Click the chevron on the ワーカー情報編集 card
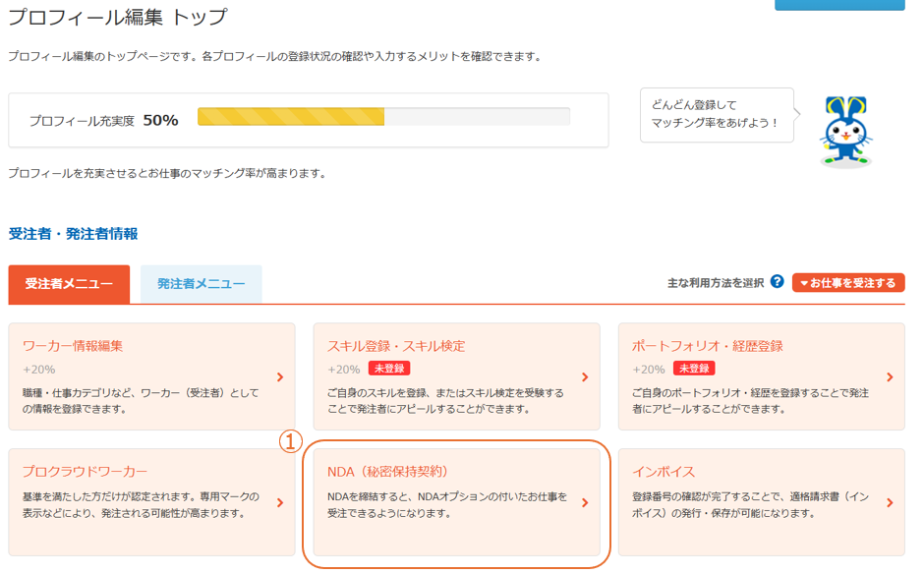Viewport: 924px width, 574px height. (x=280, y=377)
